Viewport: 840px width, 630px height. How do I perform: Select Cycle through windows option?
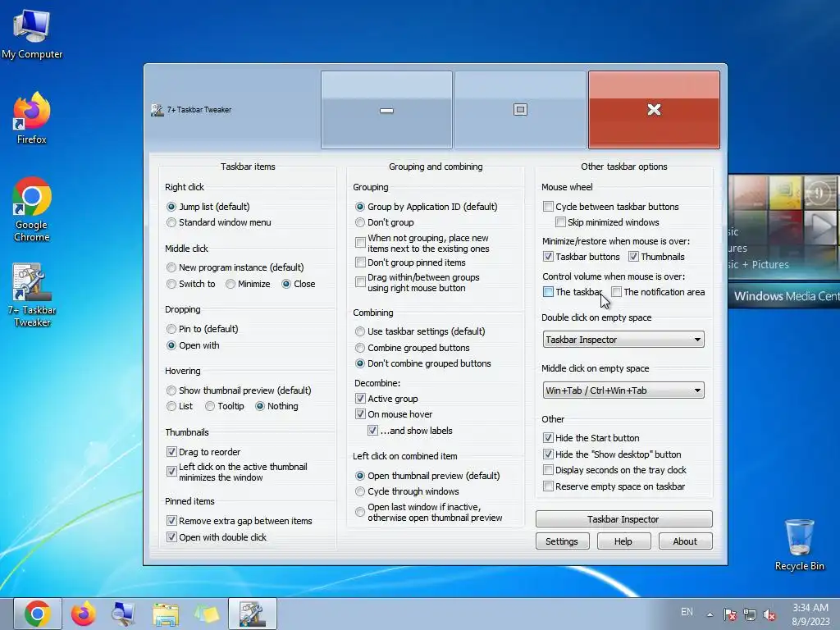(407, 491)
